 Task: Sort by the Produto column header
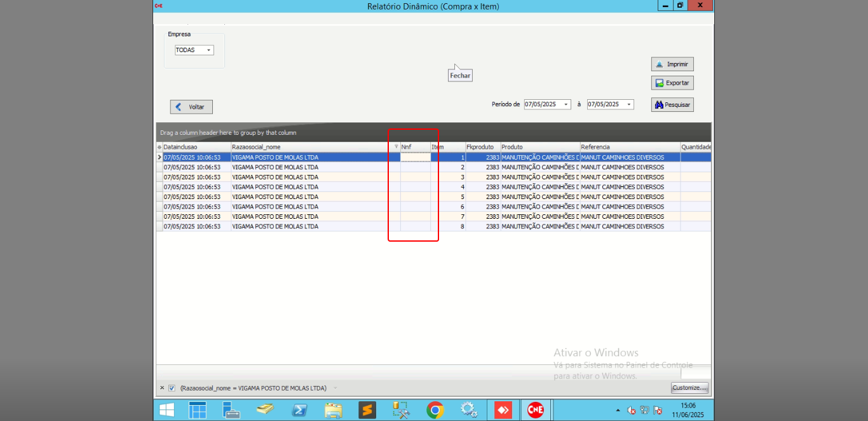coord(539,147)
